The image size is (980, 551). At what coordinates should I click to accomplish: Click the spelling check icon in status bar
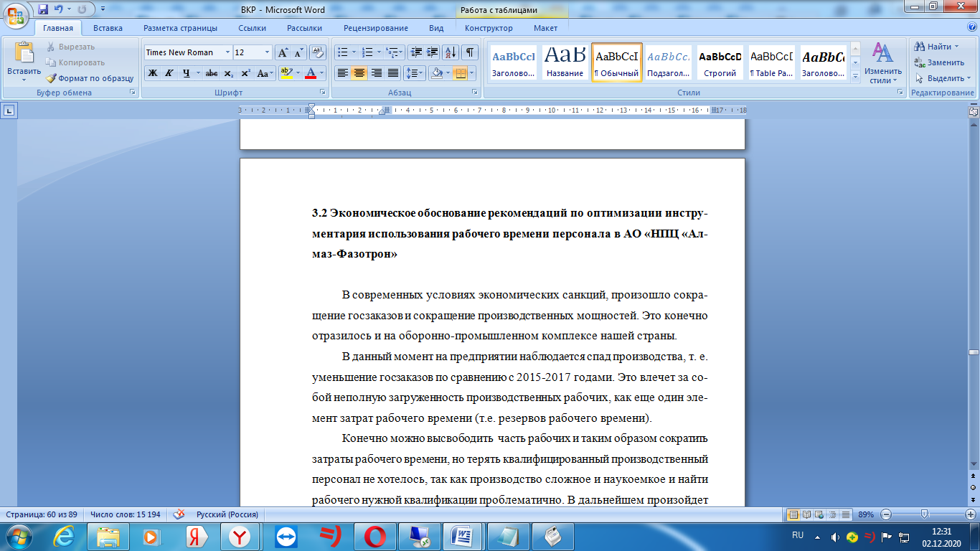point(179,514)
